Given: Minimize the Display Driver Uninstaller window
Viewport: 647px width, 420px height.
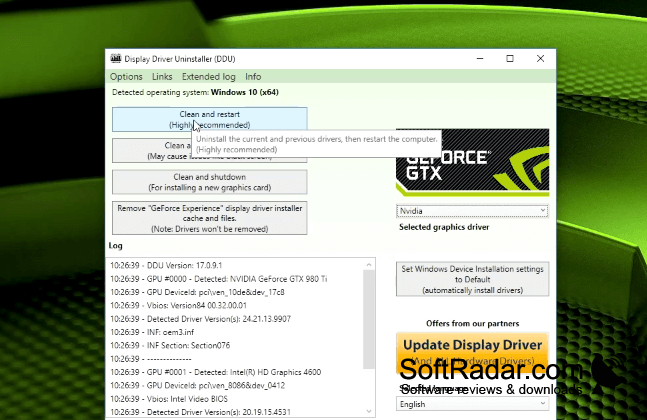Looking at the screenshot, I should pyautogui.click(x=479, y=59).
